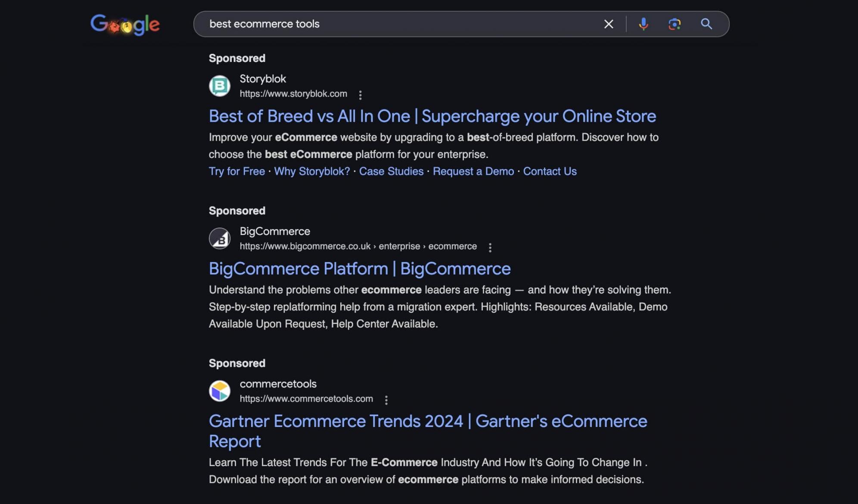Click the https://www.commercetools.com URL text
The image size is (858, 504).
pyautogui.click(x=306, y=399)
